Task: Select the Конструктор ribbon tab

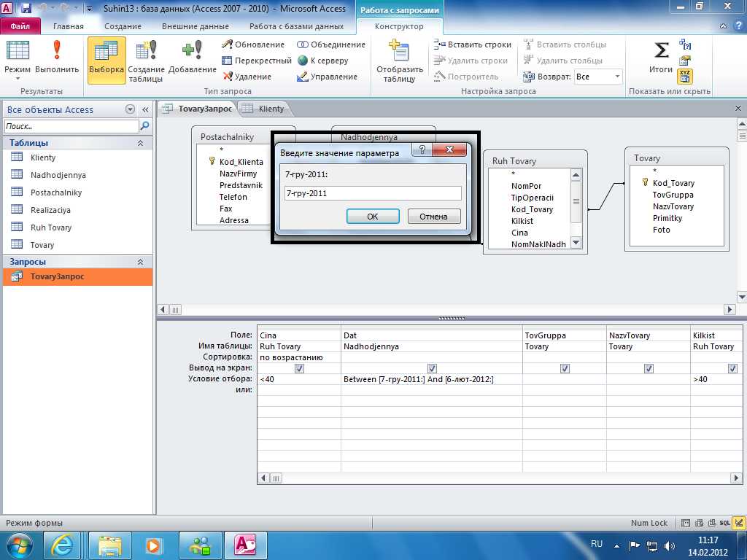Action: click(399, 26)
